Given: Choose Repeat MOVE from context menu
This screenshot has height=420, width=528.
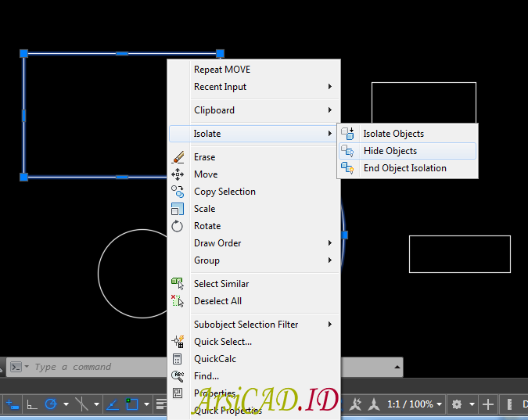Looking at the screenshot, I should (x=254, y=70).
